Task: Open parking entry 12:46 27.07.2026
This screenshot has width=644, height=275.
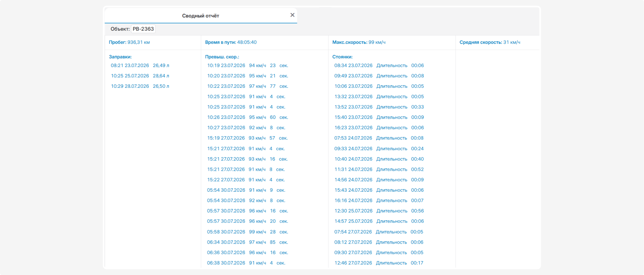Action: point(379,263)
